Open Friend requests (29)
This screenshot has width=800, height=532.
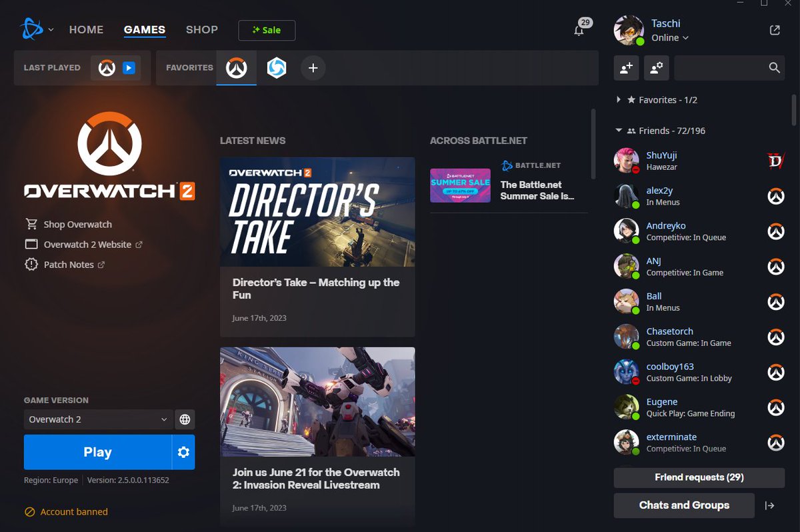point(699,477)
